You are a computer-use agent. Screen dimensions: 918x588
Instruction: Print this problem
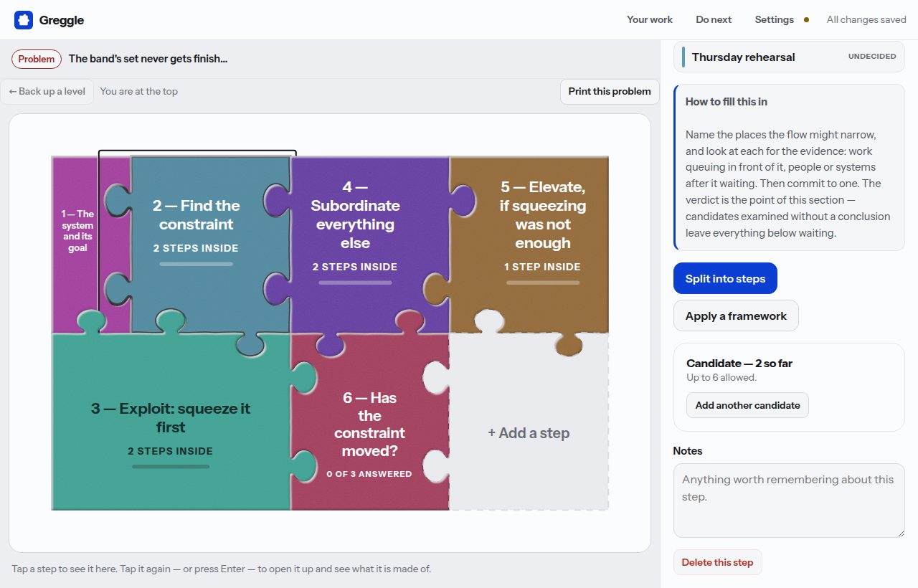(x=610, y=91)
